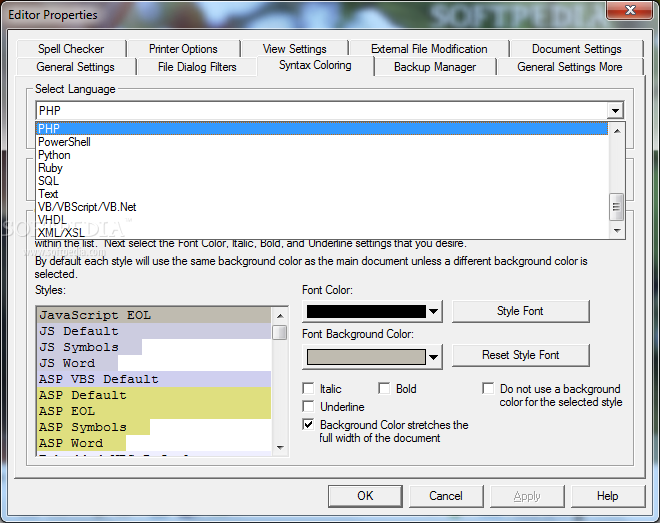Switch to General Settings tab
Screen dimensions: 660x523
75,67
